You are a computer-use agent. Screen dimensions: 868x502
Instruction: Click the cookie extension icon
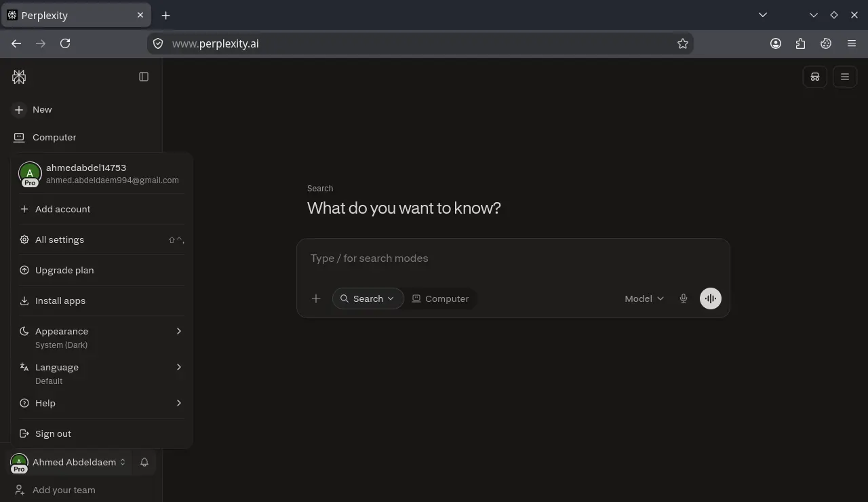(826, 43)
